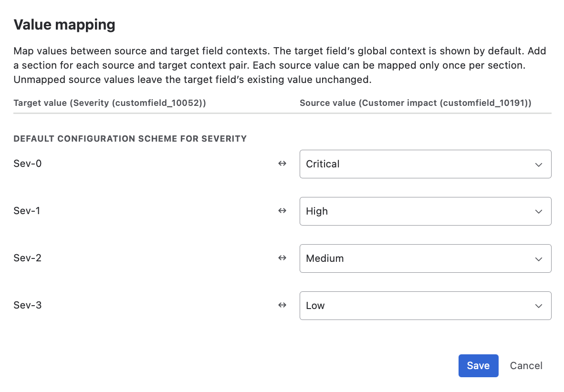Click the bidirectional arrow icon beside Sev-0

[x=282, y=164]
